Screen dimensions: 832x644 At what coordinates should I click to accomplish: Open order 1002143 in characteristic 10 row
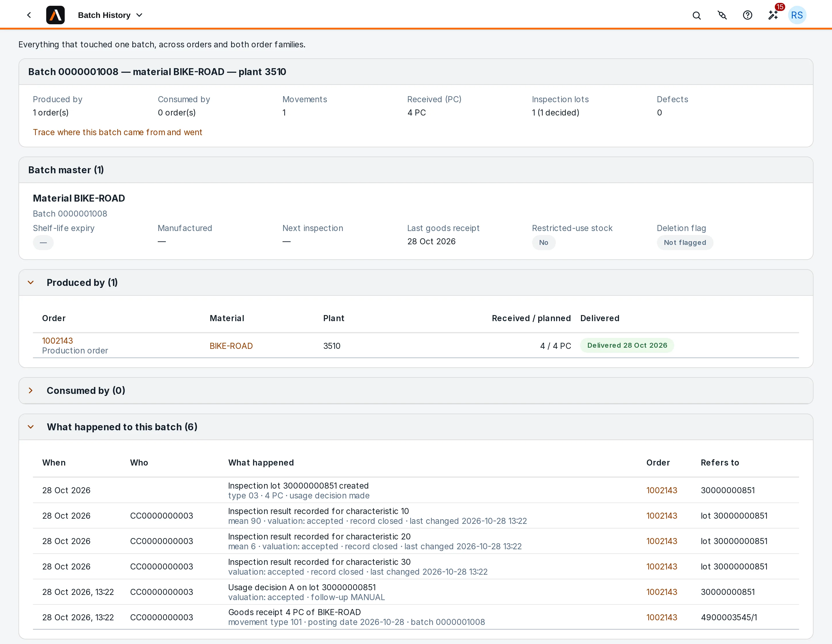662,516
